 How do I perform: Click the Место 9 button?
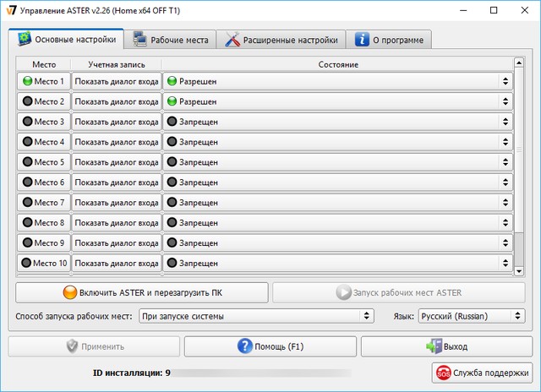click(x=44, y=242)
